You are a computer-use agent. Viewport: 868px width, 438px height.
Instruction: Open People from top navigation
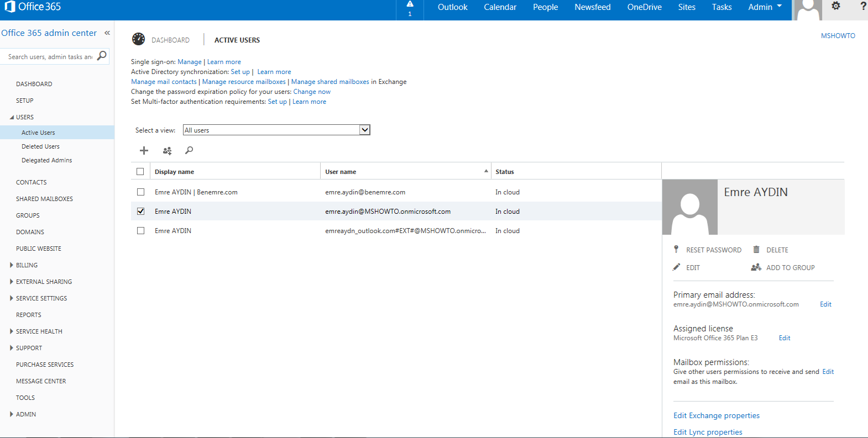(545, 7)
